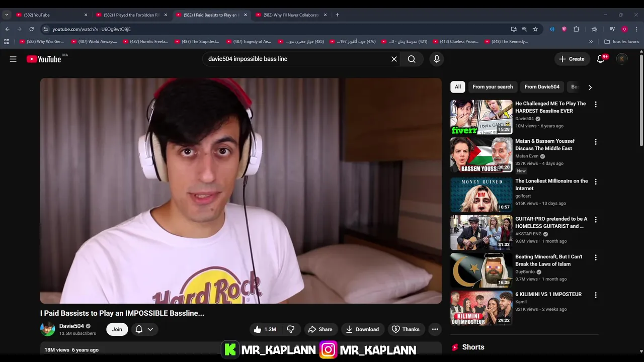
Task: Click the main video player
Action: pyautogui.click(x=241, y=191)
